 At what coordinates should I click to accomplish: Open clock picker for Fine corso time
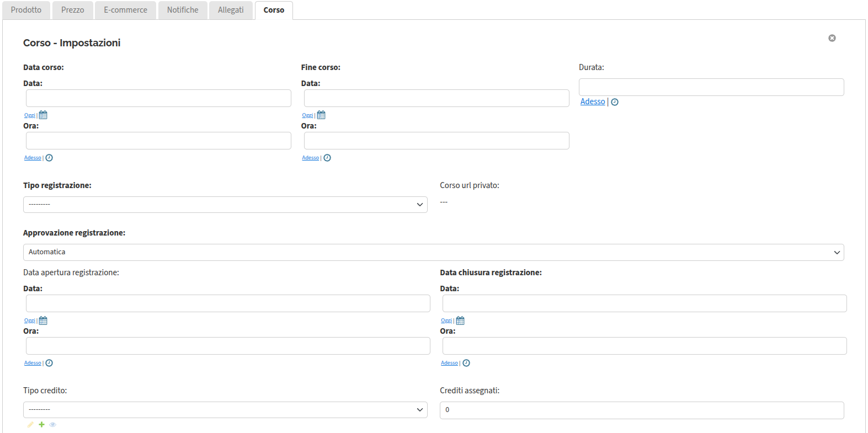[x=327, y=158]
